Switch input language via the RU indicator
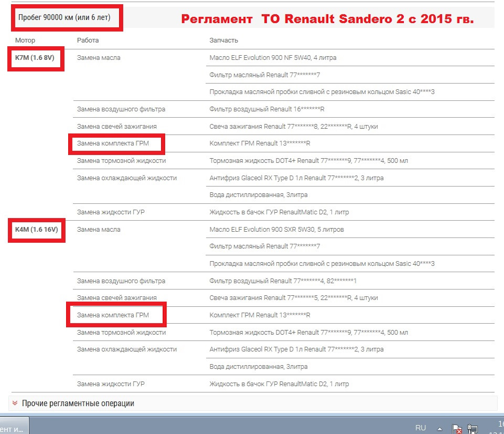Screen dimensions: 504x434 coord(421,428)
